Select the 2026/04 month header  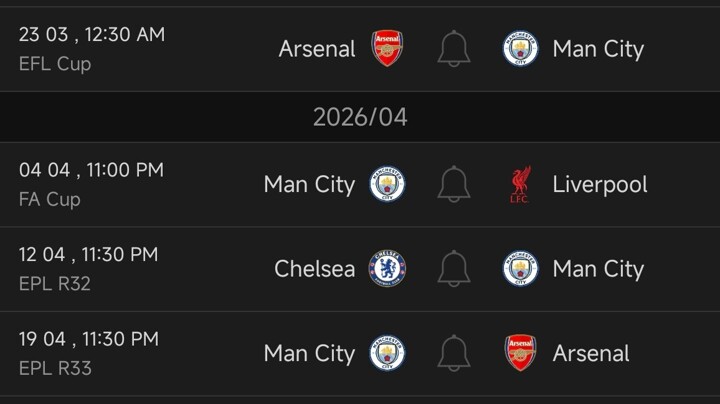pyautogui.click(x=360, y=117)
